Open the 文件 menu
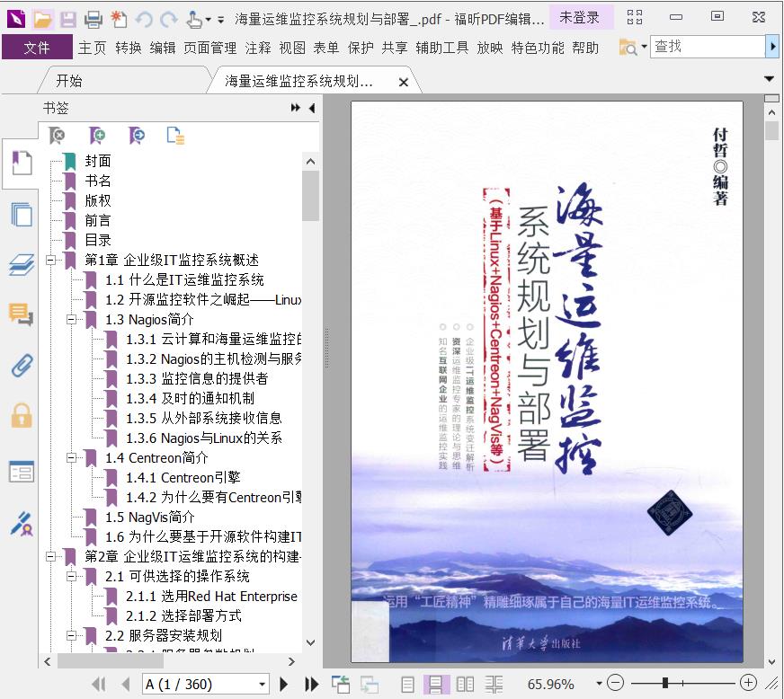 (37, 48)
